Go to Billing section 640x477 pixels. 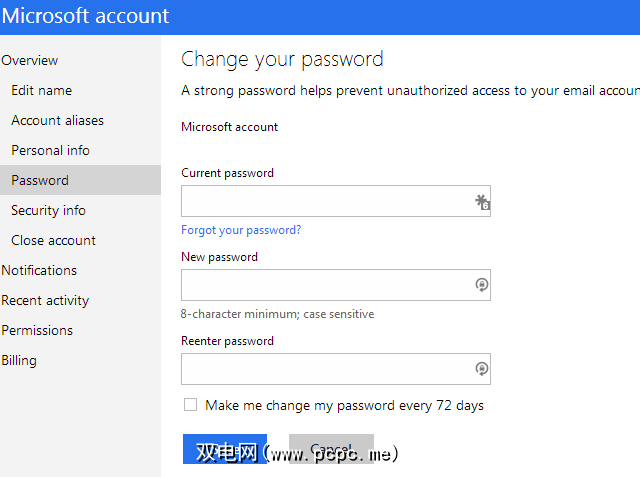coord(19,360)
